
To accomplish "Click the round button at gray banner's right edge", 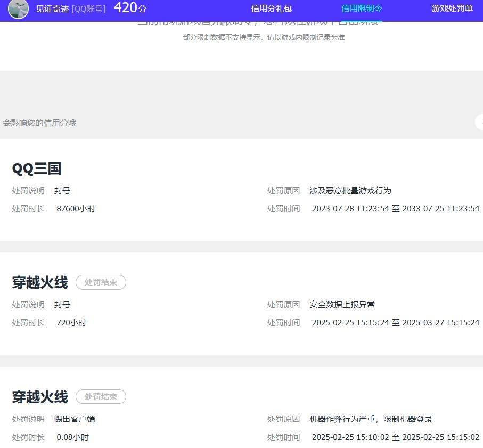I will click(x=479, y=121).
